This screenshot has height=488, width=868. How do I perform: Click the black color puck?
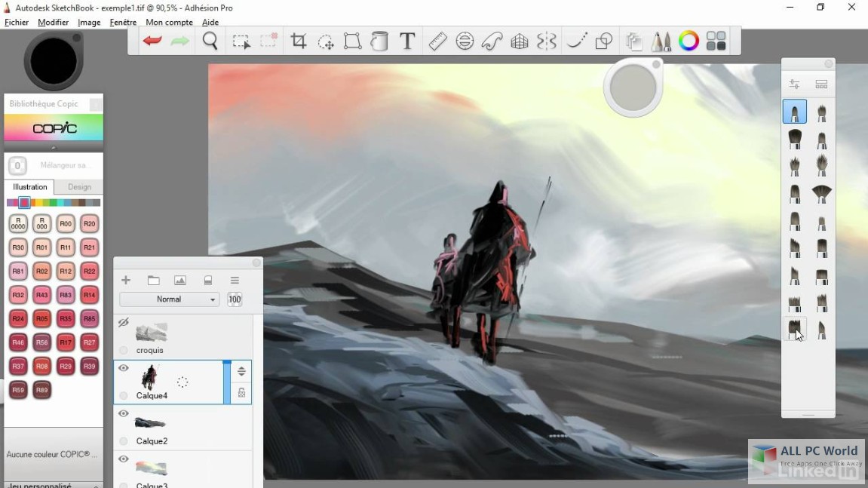[x=54, y=61]
